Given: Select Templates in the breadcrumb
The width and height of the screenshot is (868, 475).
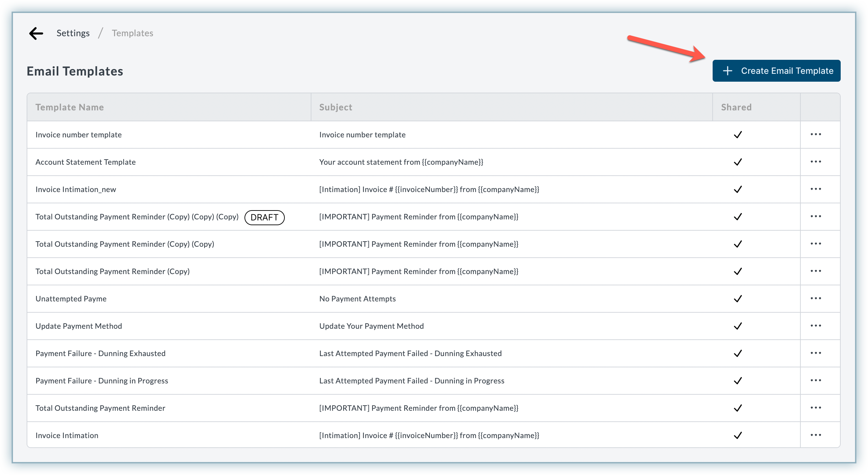Looking at the screenshot, I should [x=132, y=33].
